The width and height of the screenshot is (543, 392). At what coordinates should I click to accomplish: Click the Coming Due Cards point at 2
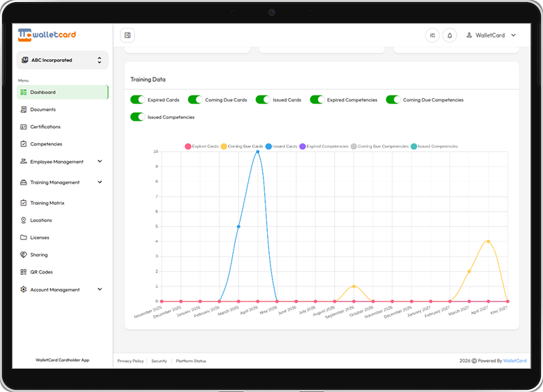pyautogui.click(x=469, y=272)
